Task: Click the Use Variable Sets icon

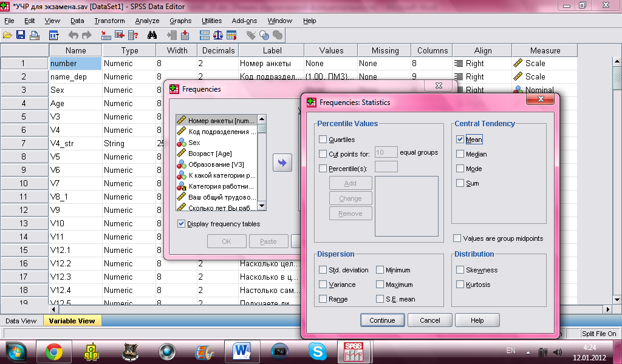Action: point(264,35)
